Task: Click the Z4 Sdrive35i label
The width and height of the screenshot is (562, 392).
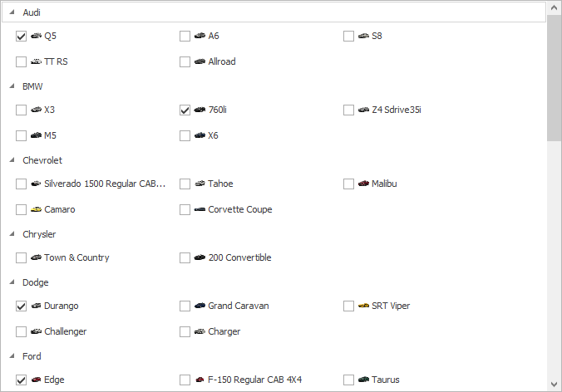Action: [402, 110]
